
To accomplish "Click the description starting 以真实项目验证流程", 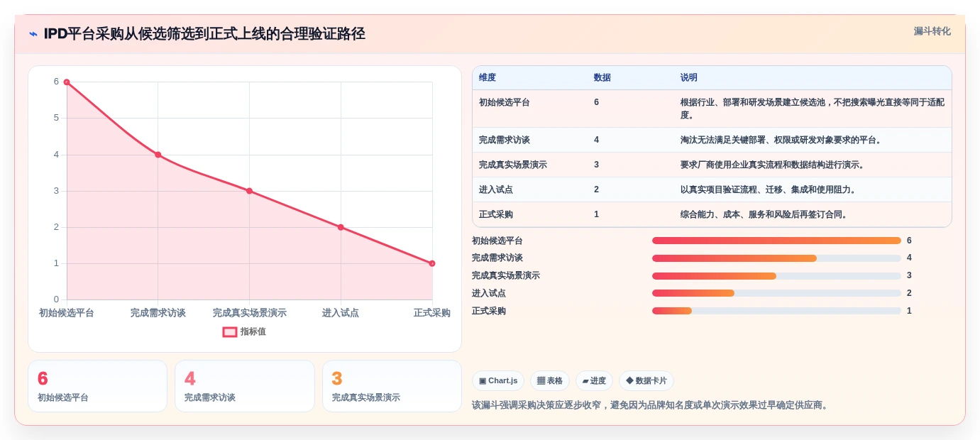I will [x=769, y=189].
